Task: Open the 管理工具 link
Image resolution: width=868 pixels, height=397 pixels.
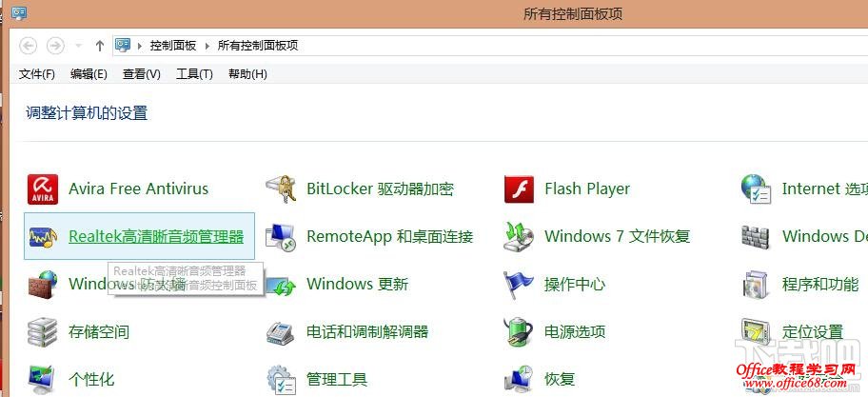Action: 337,380
